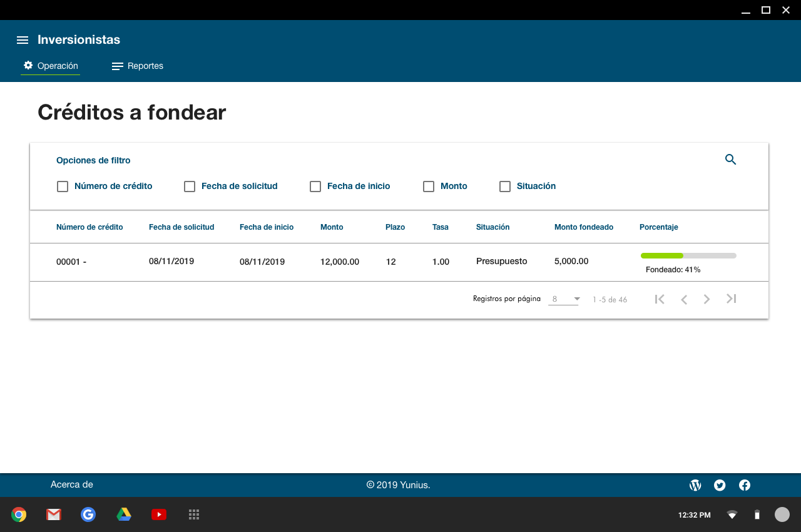The height and width of the screenshot is (532, 801).
Task: Open the Twitter link in footer
Action: click(x=720, y=485)
